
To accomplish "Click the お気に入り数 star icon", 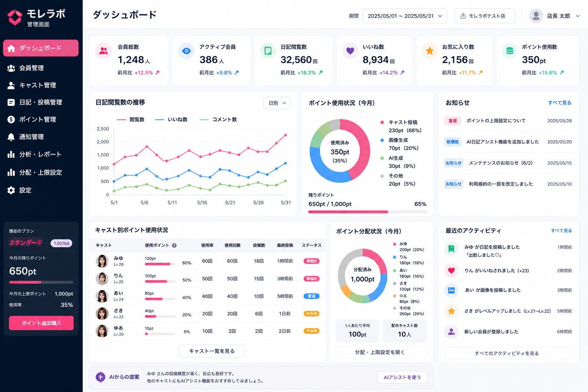I will click(x=430, y=51).
